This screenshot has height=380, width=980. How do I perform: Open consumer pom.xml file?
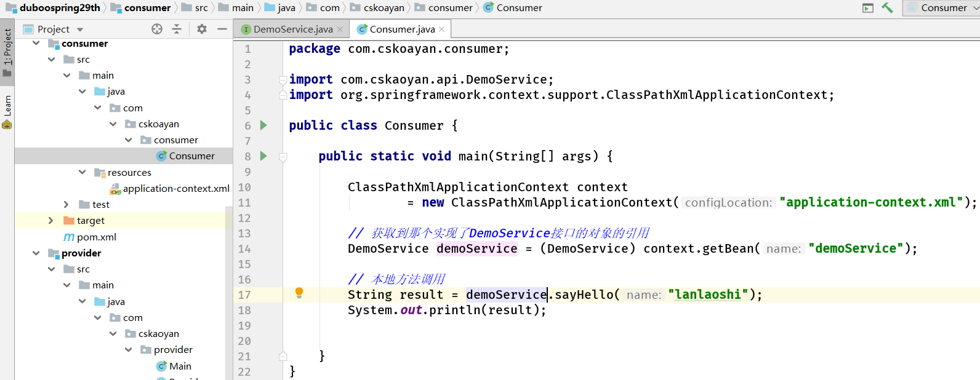90,237
